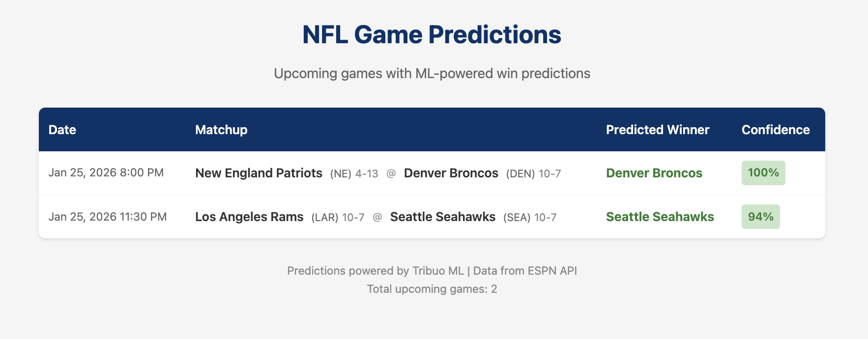868x339 pixels.
Task: Select the New England Patriots team name
Action: tap(259, 173)
